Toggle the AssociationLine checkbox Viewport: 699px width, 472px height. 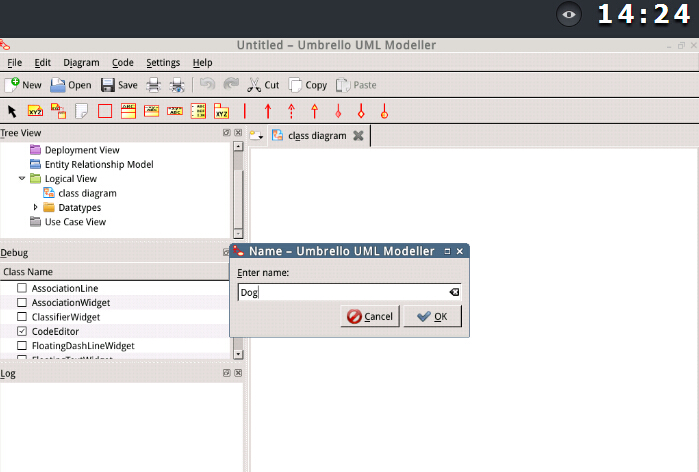tap(22, 288)
